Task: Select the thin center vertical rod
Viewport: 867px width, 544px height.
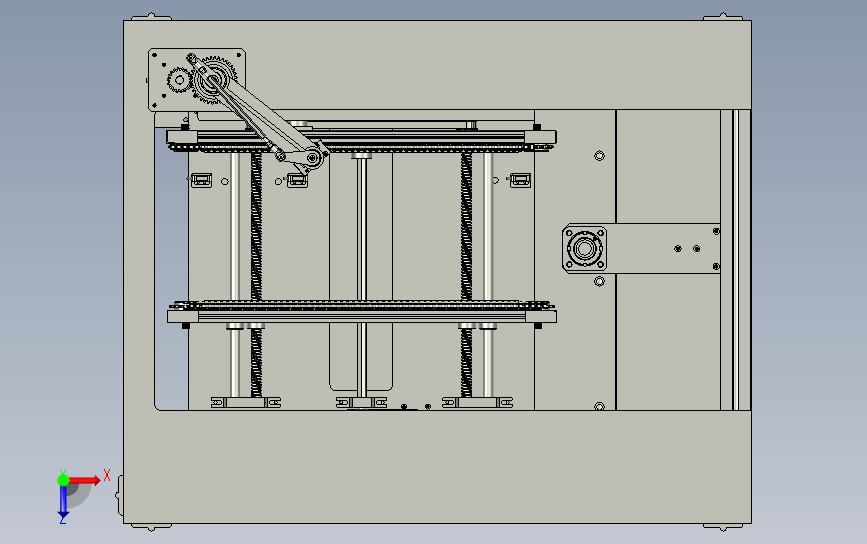Action: [362, 276]
